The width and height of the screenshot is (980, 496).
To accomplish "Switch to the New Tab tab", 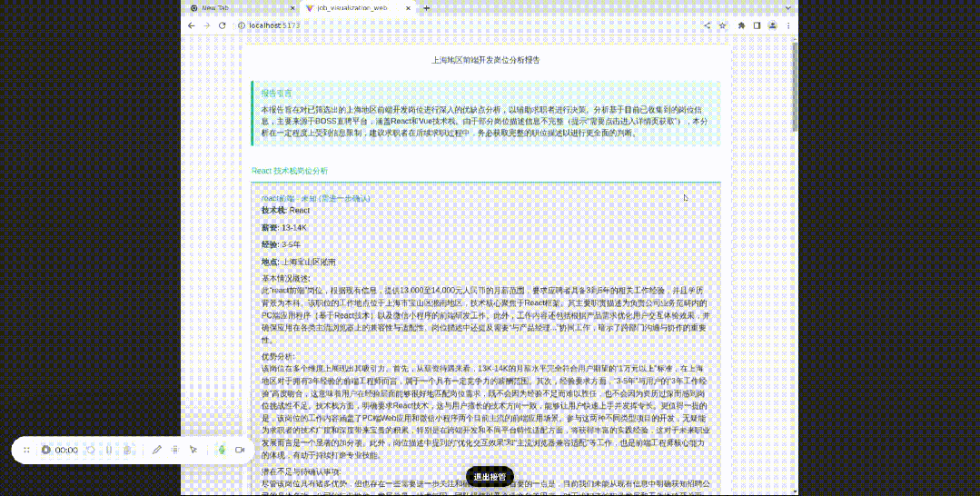I will click(x=243, y=8).
